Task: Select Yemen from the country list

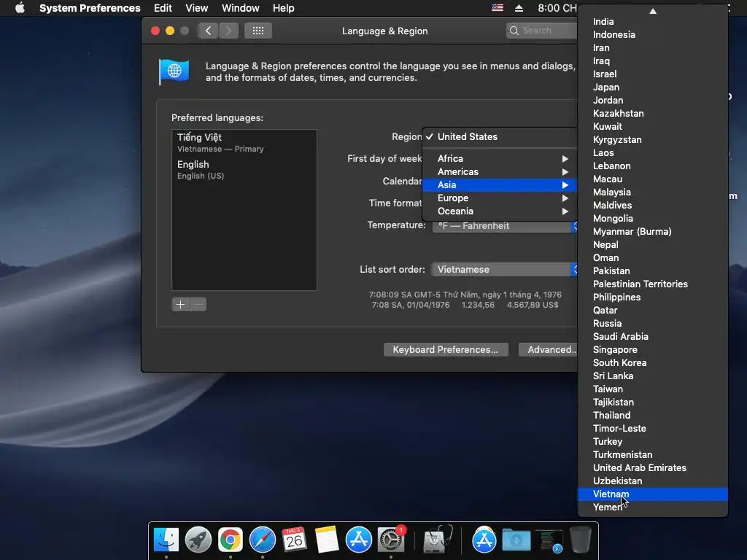Action: 653,507
